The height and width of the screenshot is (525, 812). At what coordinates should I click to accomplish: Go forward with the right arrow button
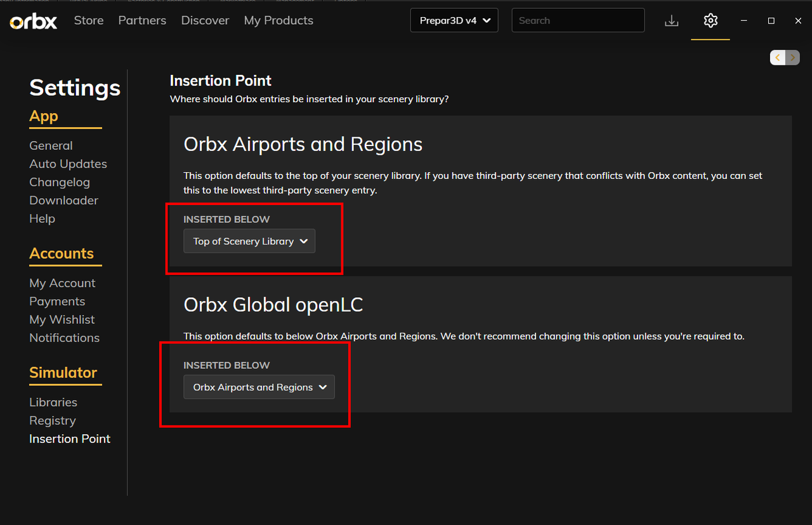(792, 58)
